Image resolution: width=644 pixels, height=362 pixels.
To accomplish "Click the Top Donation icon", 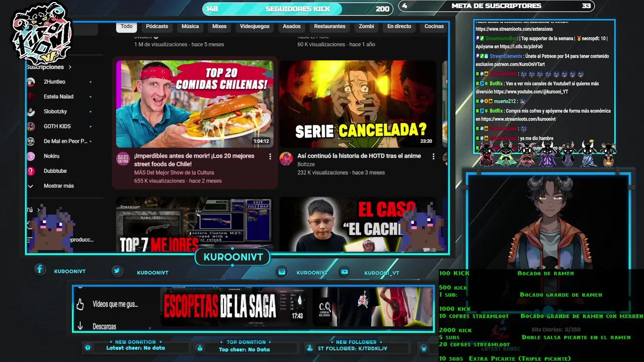I will 200,348.
